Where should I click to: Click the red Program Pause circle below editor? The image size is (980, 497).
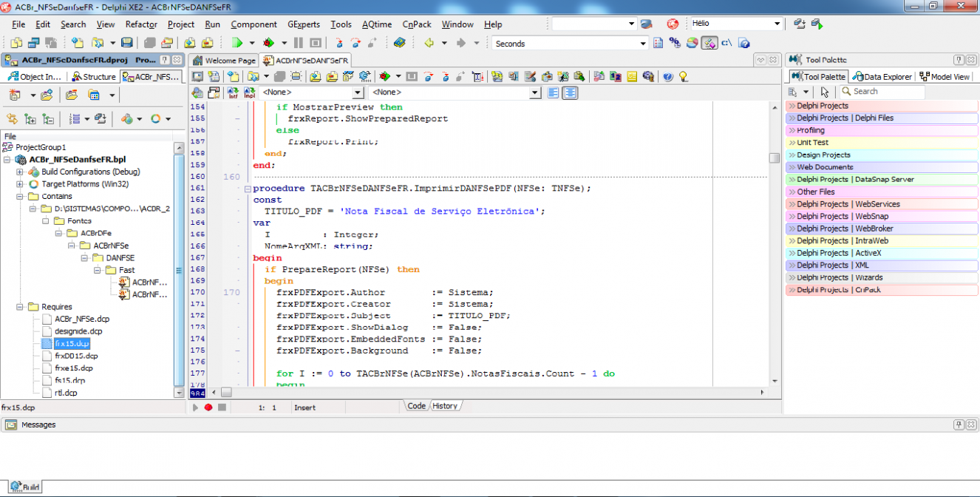[x=208, y=408]
